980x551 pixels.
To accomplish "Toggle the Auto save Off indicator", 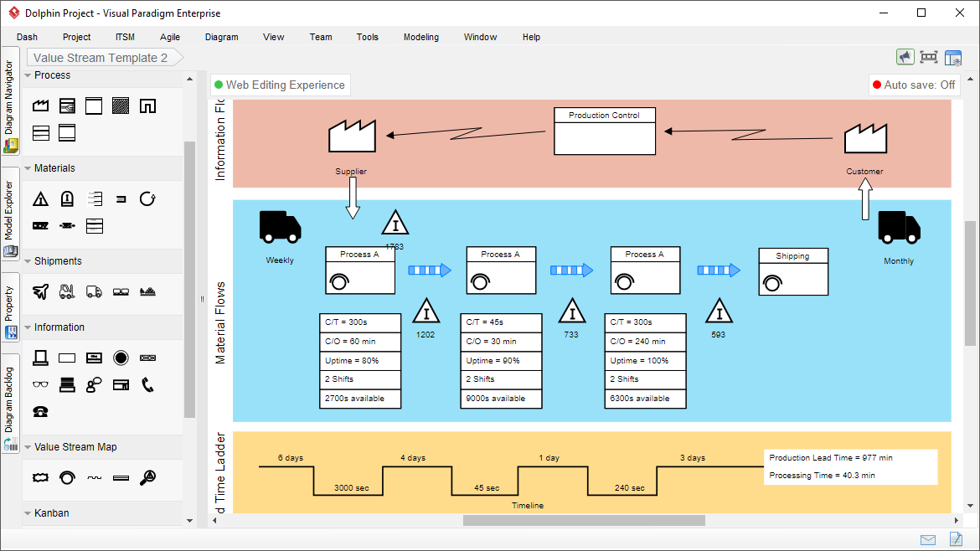I will [x=914, y=85].
